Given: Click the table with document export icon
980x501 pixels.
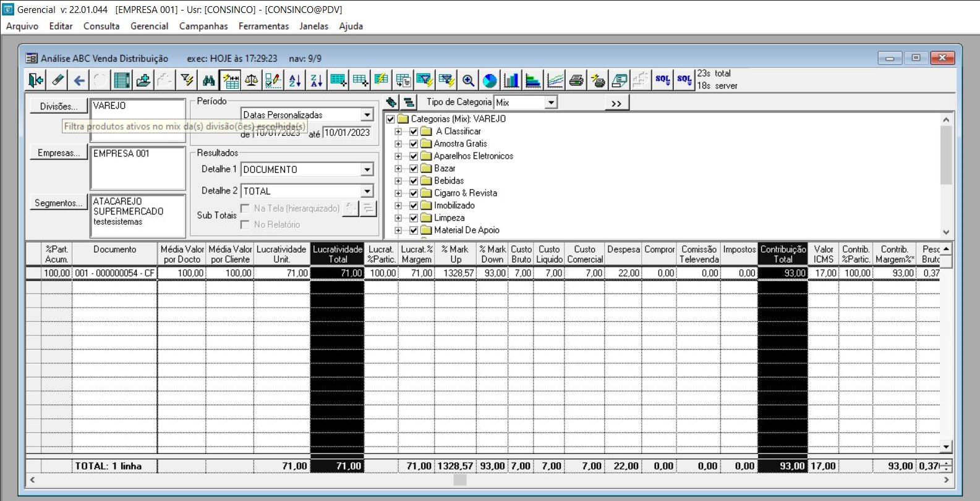Looking at the screenshot, I should [403, 80].
